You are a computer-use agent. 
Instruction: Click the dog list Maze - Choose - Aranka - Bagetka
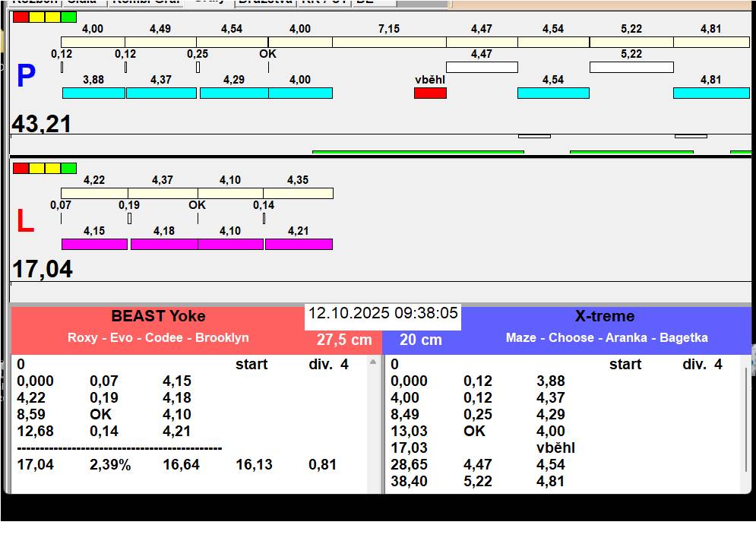click(606, 337)
